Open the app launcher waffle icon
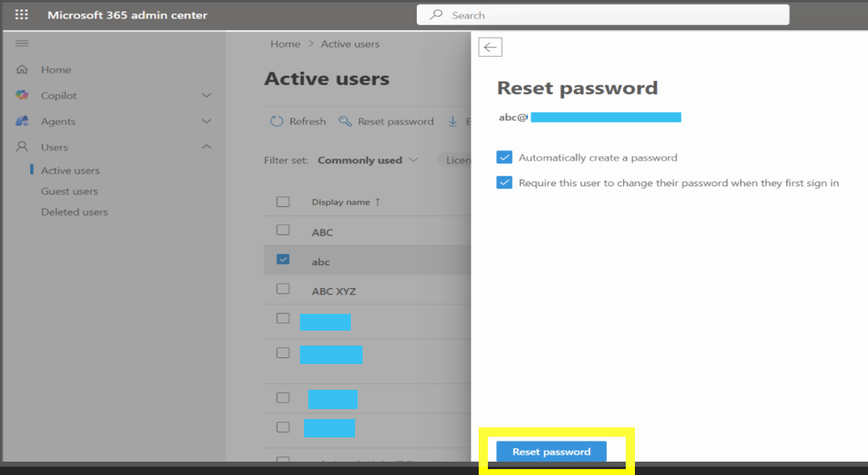868x475 pixels. click(x=22, y=15)
